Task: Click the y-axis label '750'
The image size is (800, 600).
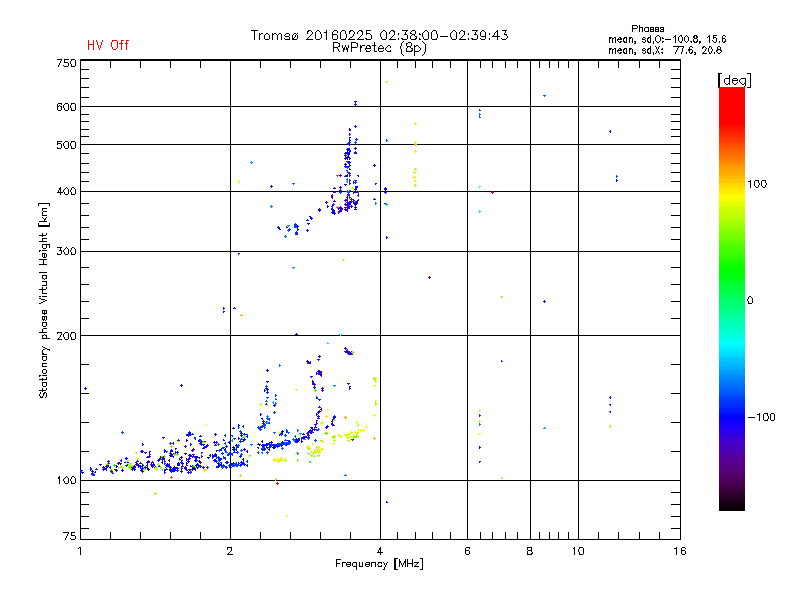Action: click(67, 63)
